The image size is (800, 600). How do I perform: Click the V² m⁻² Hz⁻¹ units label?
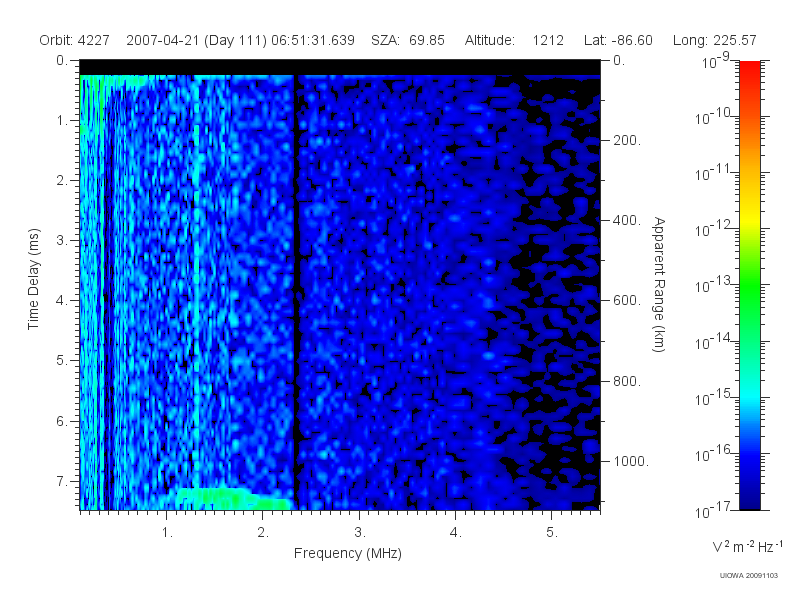point(747,546)
